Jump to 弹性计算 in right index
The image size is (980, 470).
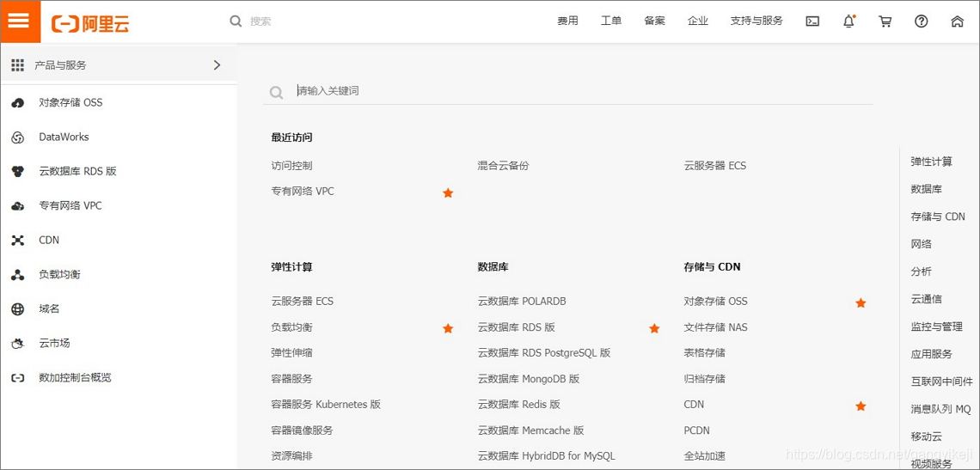click(x=931, y=162)
